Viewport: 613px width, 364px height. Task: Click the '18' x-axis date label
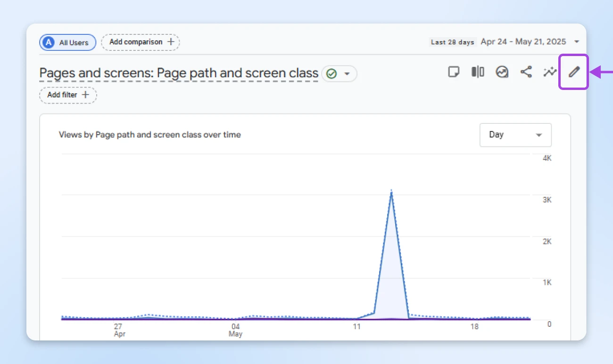[x=474, y=326]
